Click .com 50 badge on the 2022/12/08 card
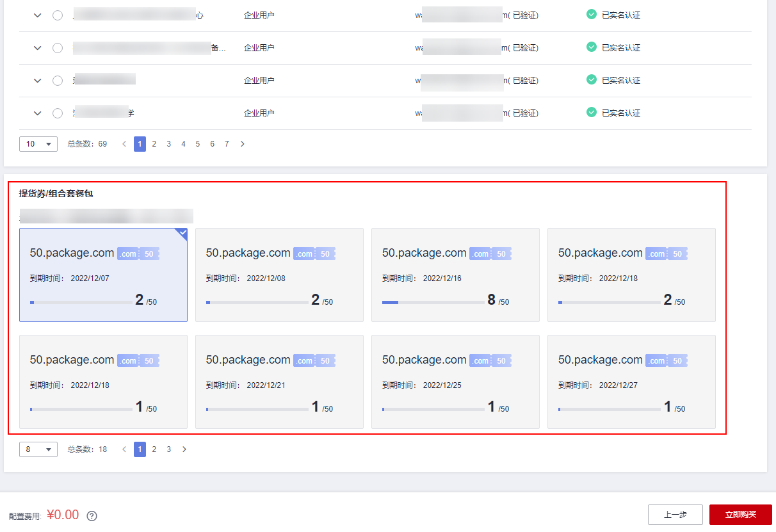This screenshot has width=776, height=532. (x=314, y=254)
